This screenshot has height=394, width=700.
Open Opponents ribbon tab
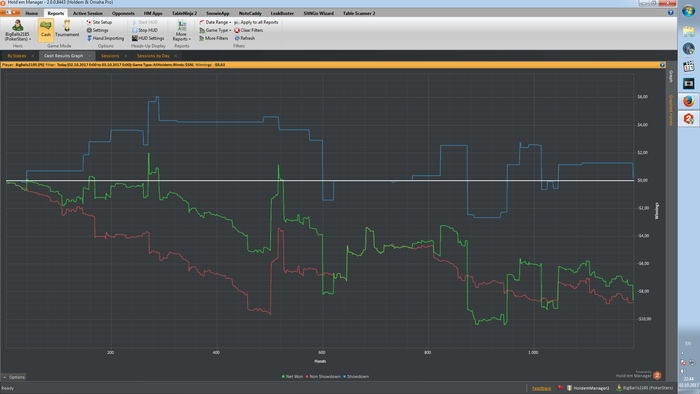click(x=123, y=13)
